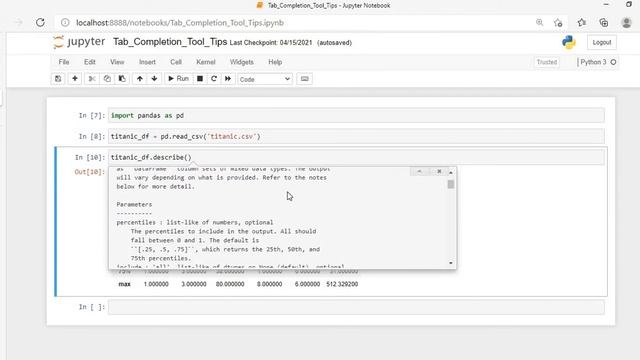Click the Python logo icon

point(569,42)
